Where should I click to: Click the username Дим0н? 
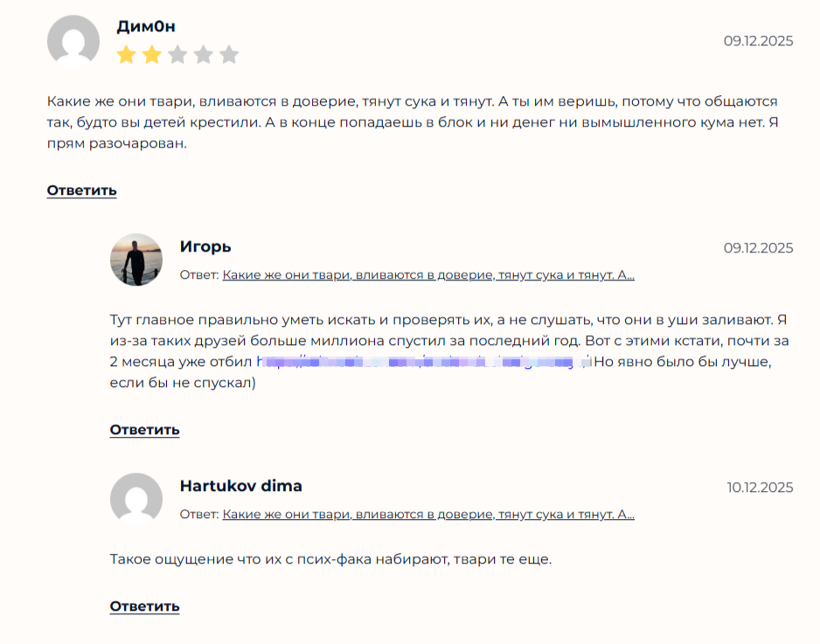[146, 27]
